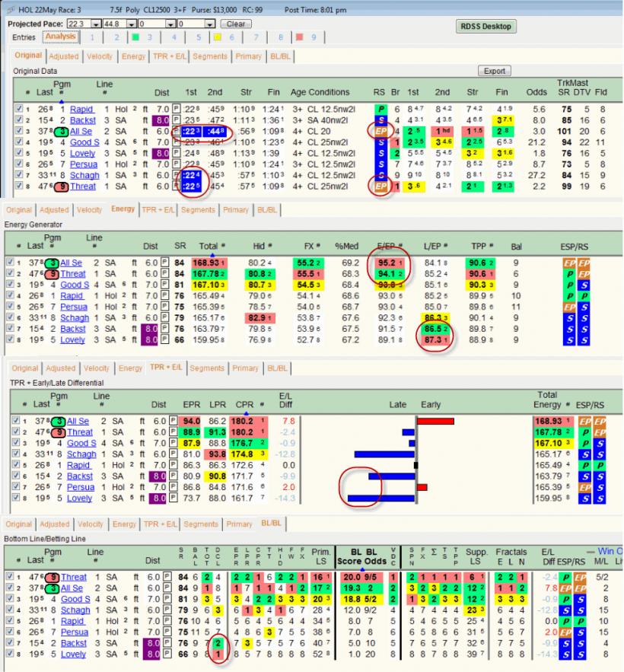Open Velocity tab above TPR Early/Late Differential
Screen dimensions: 624x672
click(x=97, y=368)
